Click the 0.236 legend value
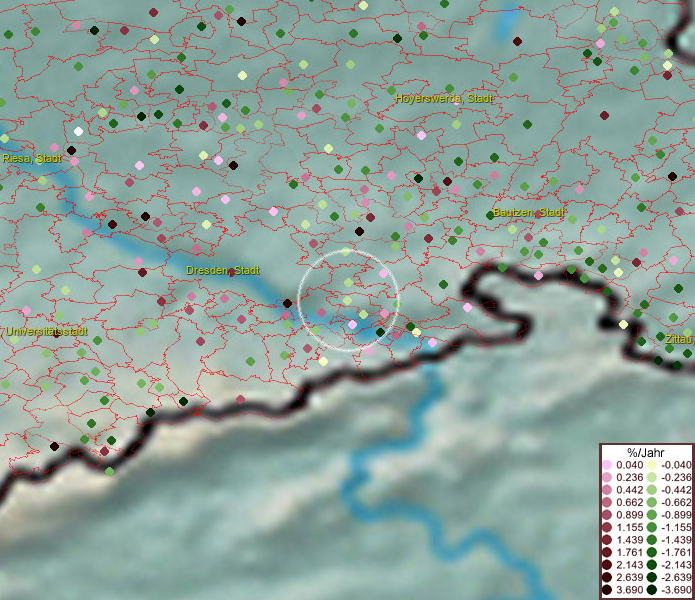The width and height of the screenshot is (695, 600). click(629, 477)
